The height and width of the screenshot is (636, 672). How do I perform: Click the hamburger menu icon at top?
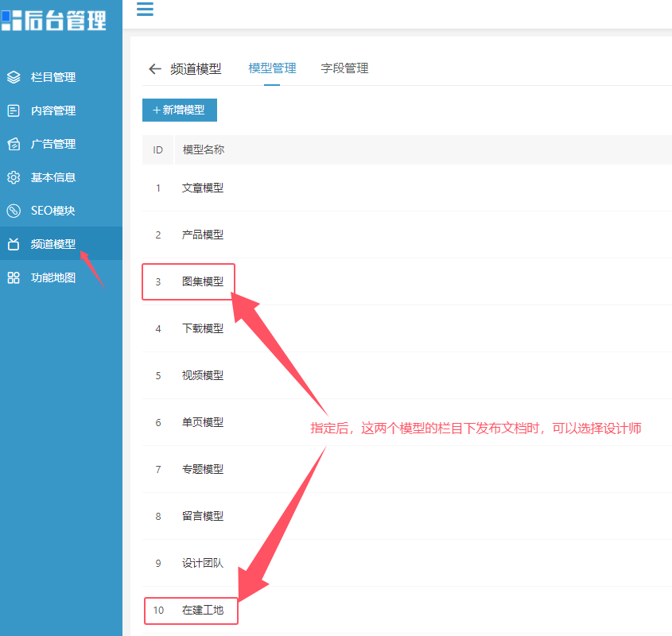coord(145,9)
